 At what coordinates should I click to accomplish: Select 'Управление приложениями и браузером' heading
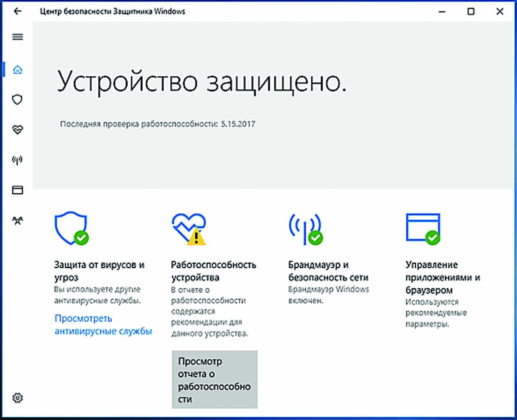point(443,277)
